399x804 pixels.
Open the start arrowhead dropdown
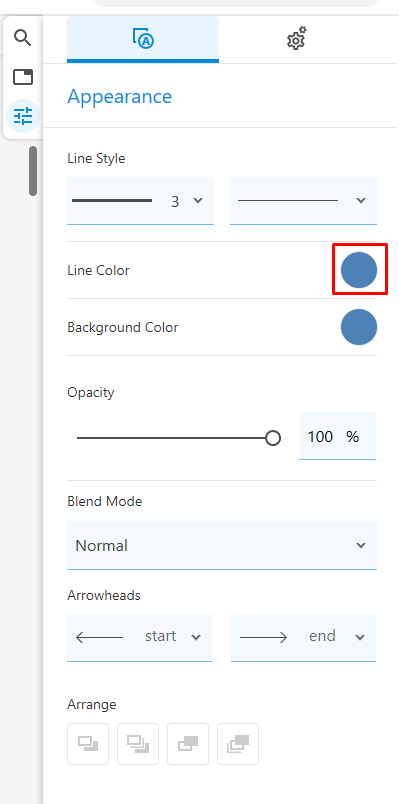point(139,637)
